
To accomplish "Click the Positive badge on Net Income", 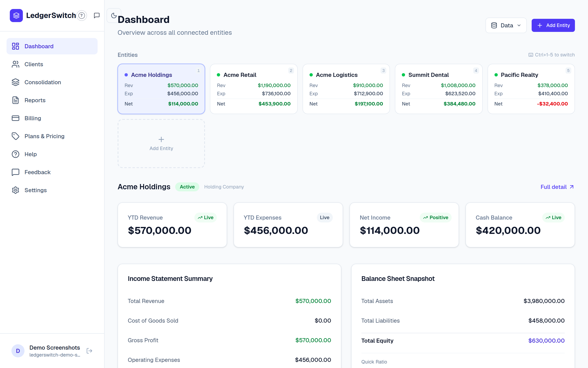I will click(x=435, y=218).
